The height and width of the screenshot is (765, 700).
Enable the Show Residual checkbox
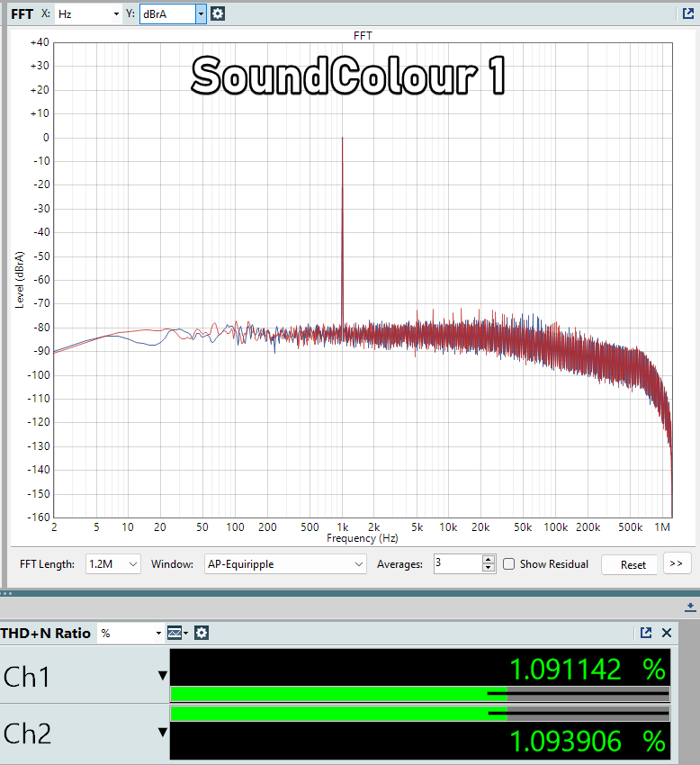[509, 564]
